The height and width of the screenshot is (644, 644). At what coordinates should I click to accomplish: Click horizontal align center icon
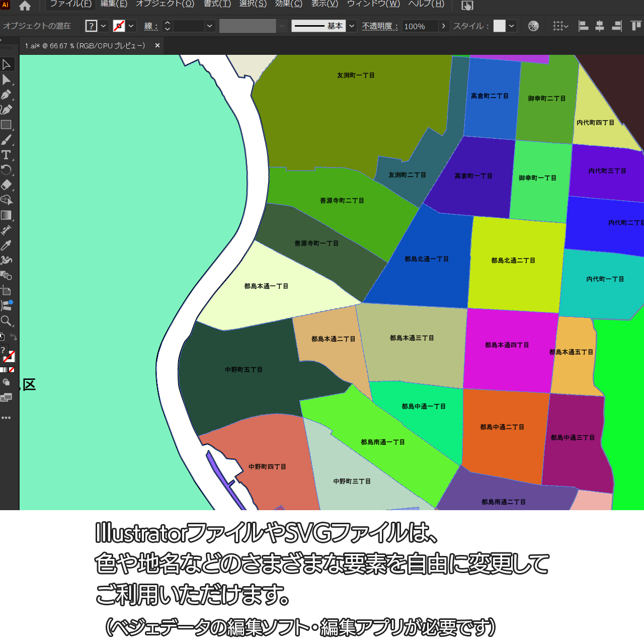click(x=600, y=26)
